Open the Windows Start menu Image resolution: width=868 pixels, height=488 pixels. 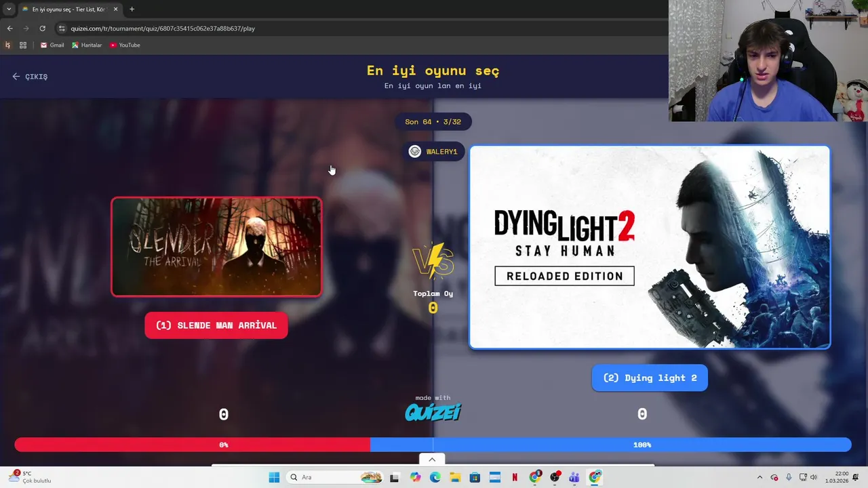[274, 477]
